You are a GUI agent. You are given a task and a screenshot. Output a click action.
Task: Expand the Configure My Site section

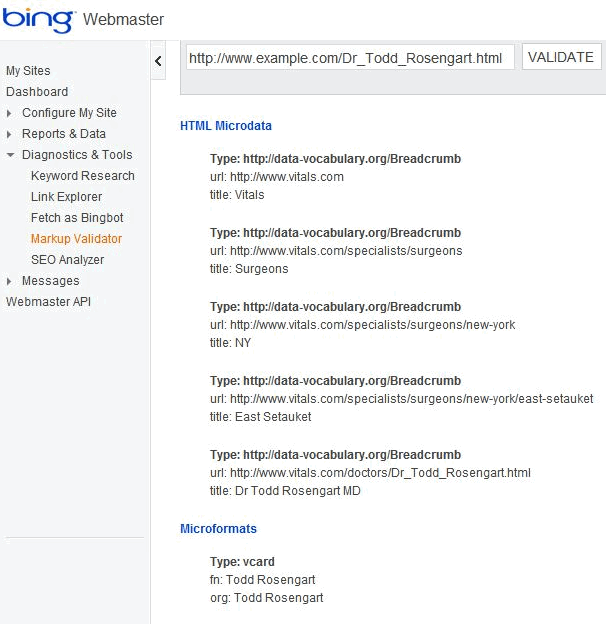pyautogui.click(x=10, y=114)
